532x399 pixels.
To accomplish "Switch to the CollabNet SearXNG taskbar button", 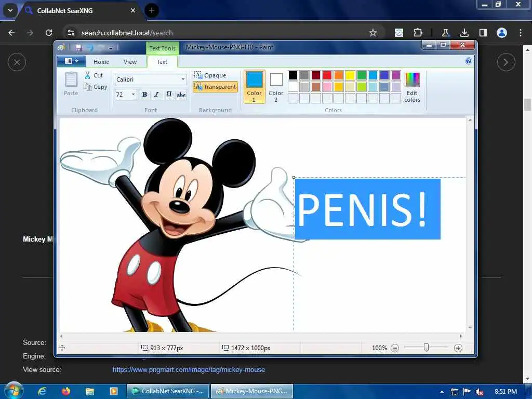I will [x=168, y=391].
